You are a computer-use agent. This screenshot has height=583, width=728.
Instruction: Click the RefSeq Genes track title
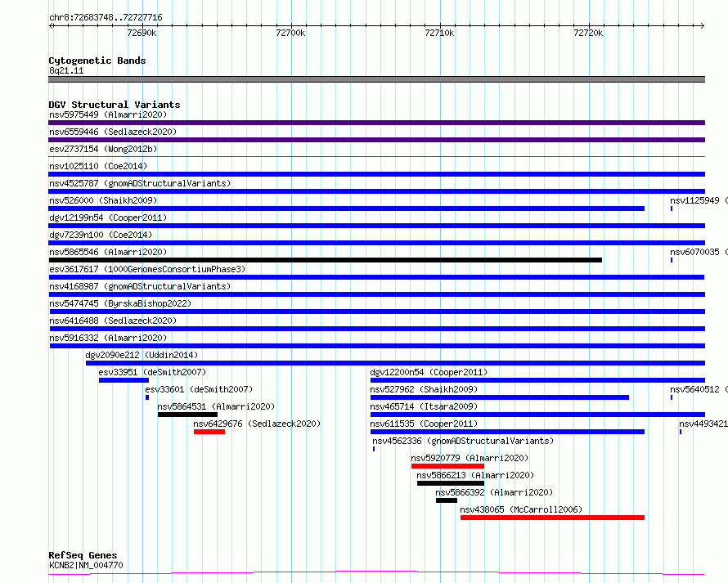83,555
